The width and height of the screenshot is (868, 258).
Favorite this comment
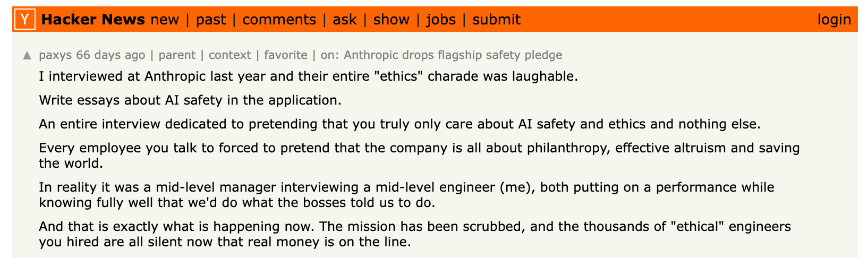[286, 55]
